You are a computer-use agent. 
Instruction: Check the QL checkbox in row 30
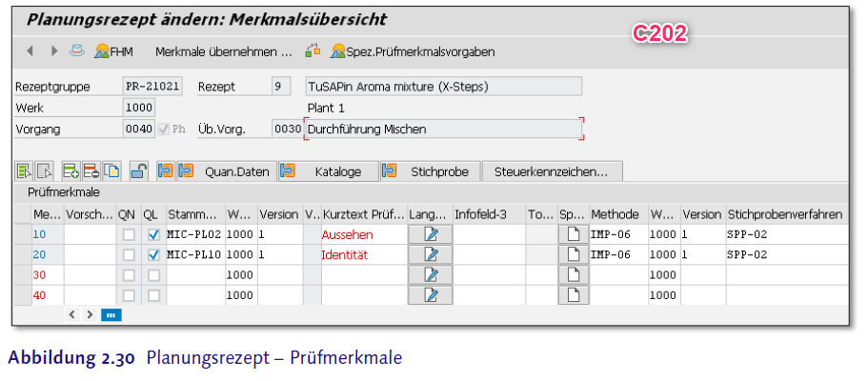point(153,275)
